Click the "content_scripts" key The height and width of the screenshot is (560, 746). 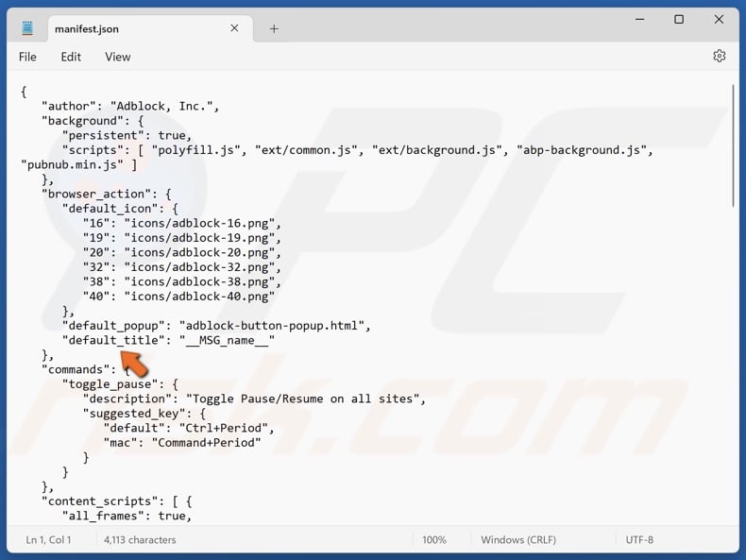point(99,501)
